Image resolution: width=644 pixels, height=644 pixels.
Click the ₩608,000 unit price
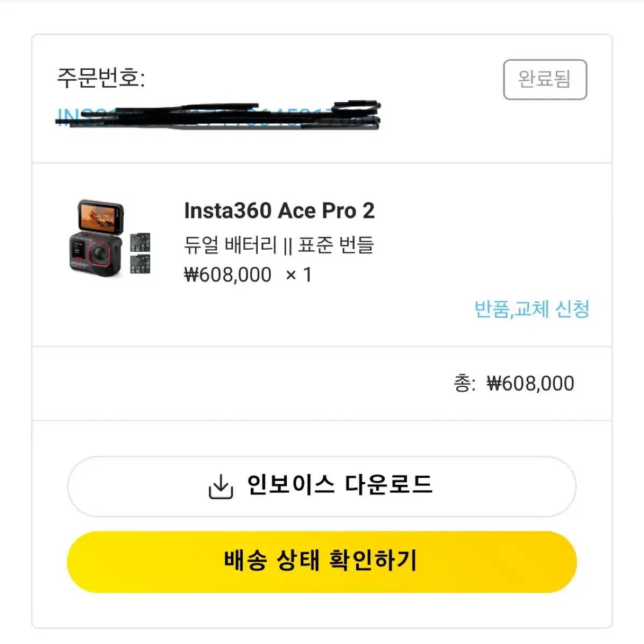pos(228,275)
